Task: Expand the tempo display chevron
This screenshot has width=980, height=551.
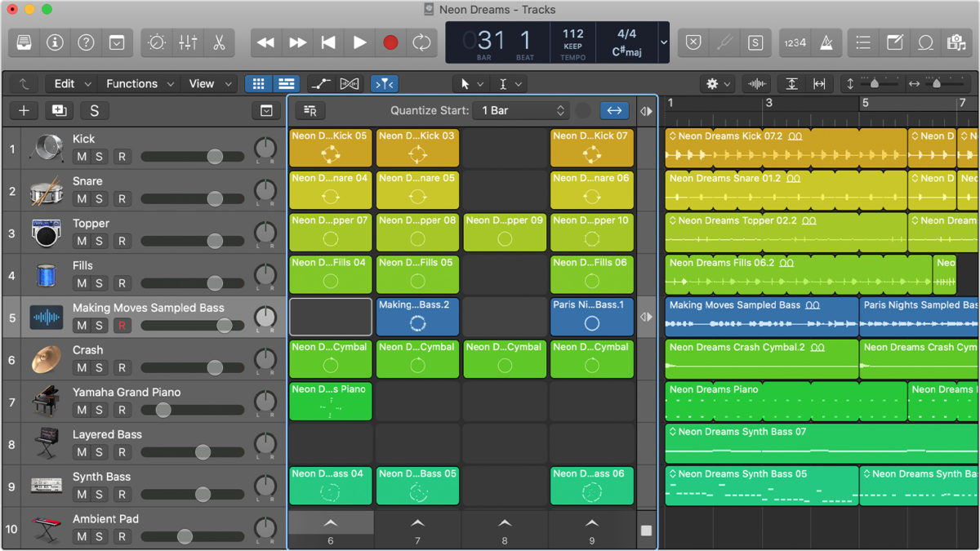Action: click(663, 42)
